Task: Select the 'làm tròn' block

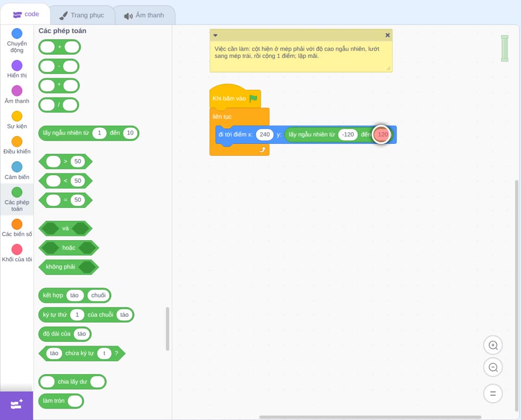Action: click(x=61, y=401)
